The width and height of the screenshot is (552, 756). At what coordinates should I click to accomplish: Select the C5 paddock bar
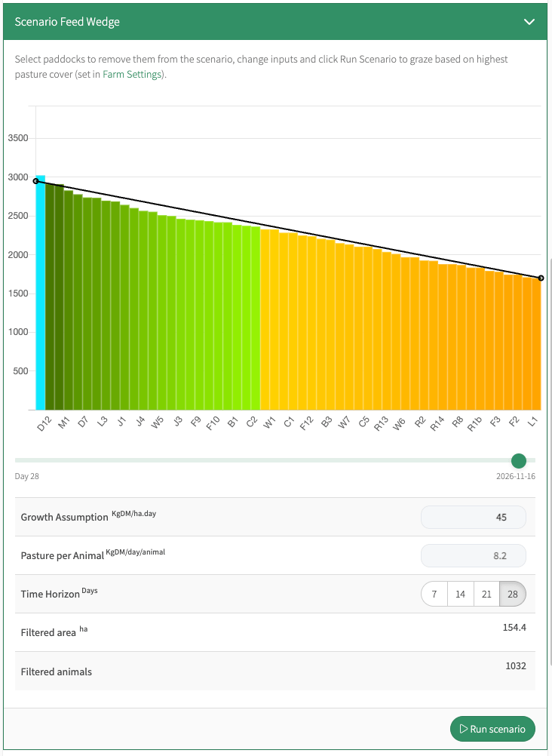pyautogui.click(x=359, y=328)
